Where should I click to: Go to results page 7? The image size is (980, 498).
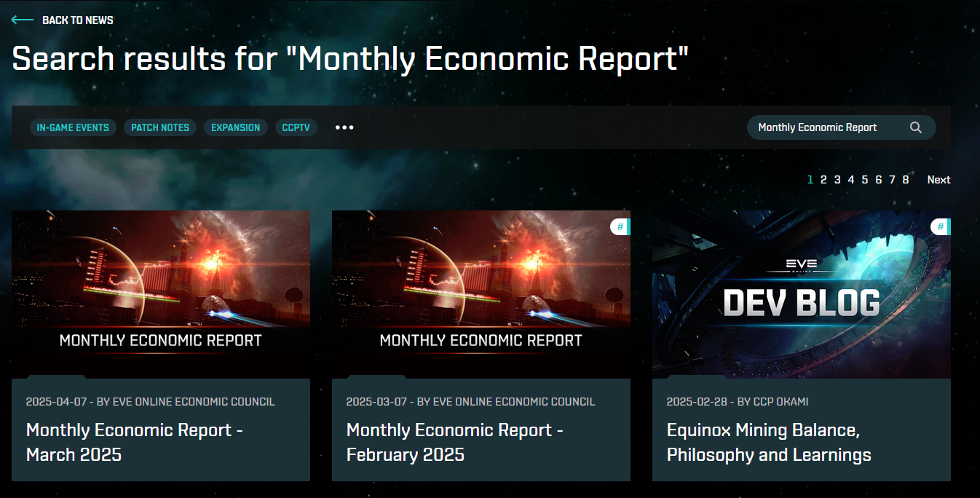[892, 180]
